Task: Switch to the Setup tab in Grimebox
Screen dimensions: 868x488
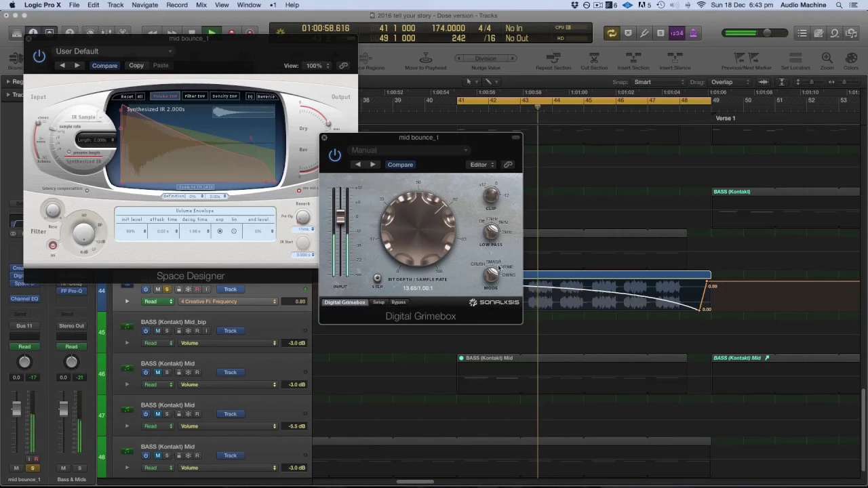Action: coord(378,302)
